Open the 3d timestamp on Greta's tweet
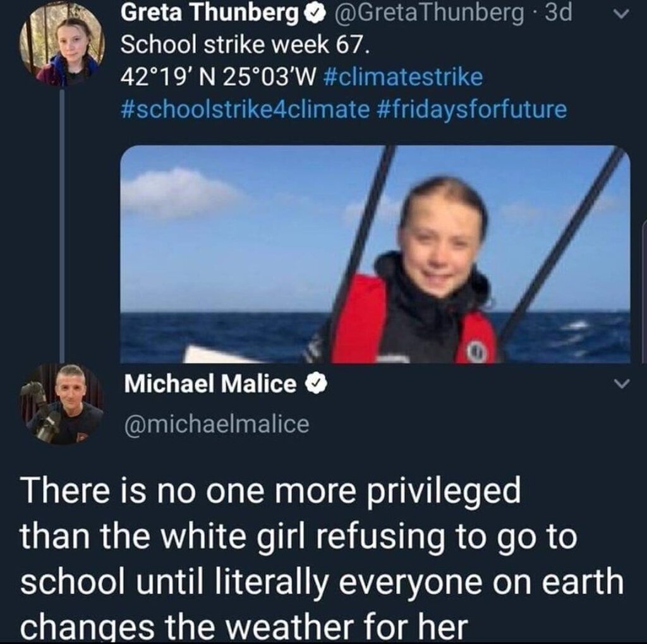 point(559,13)
